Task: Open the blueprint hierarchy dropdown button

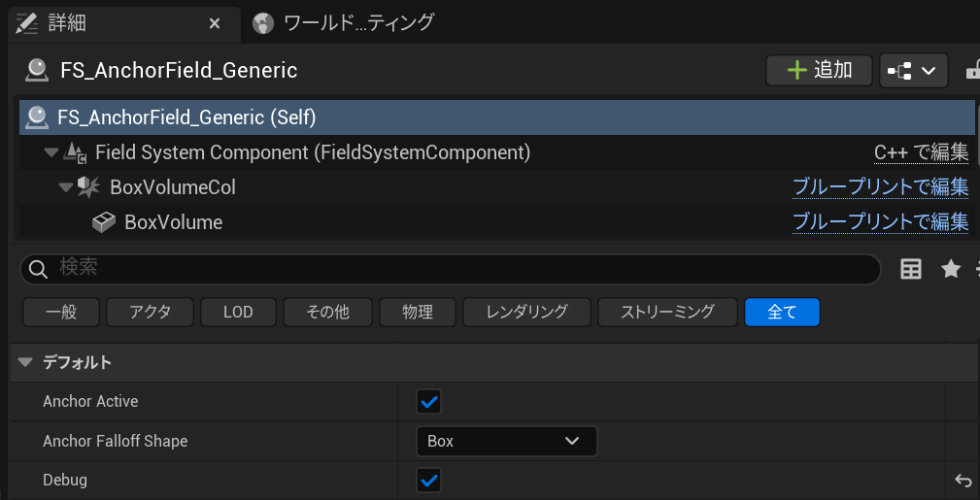Action: point(913,71)
